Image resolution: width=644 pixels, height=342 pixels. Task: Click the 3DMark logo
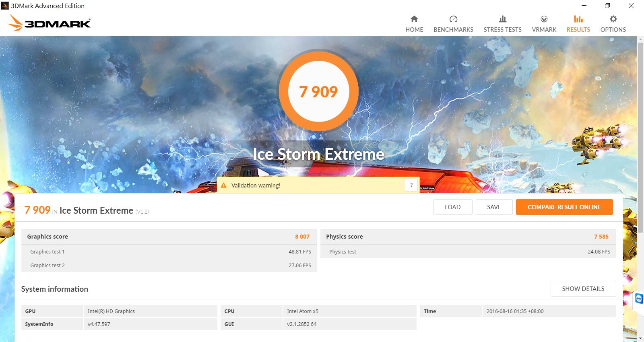tap(49, 23)
